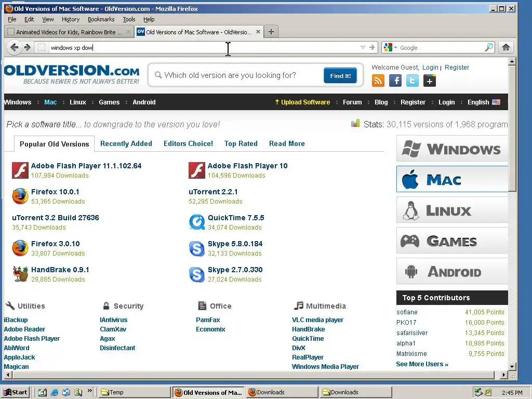
Task: Click the Firefox 3.0.10 logo icon
Action: click(20, 248)
